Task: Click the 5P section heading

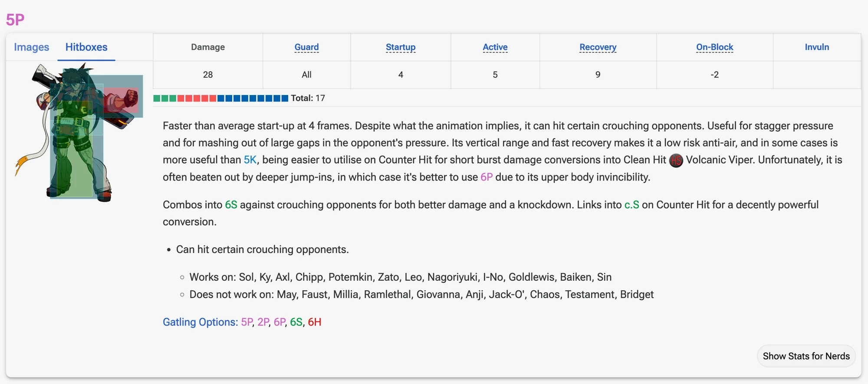Action: (15, 20)
